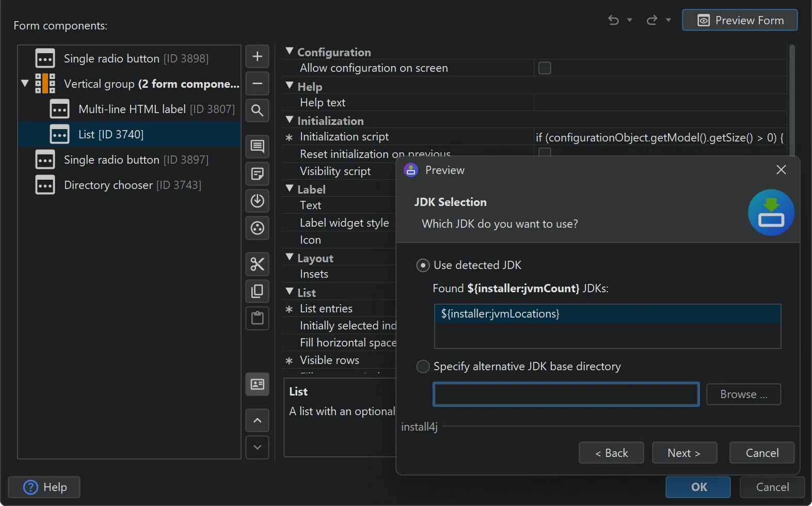The height and width of the screenshot is (506, 812).
Task: Close the Preview dialog with X
Action: [x=781, y=170]
